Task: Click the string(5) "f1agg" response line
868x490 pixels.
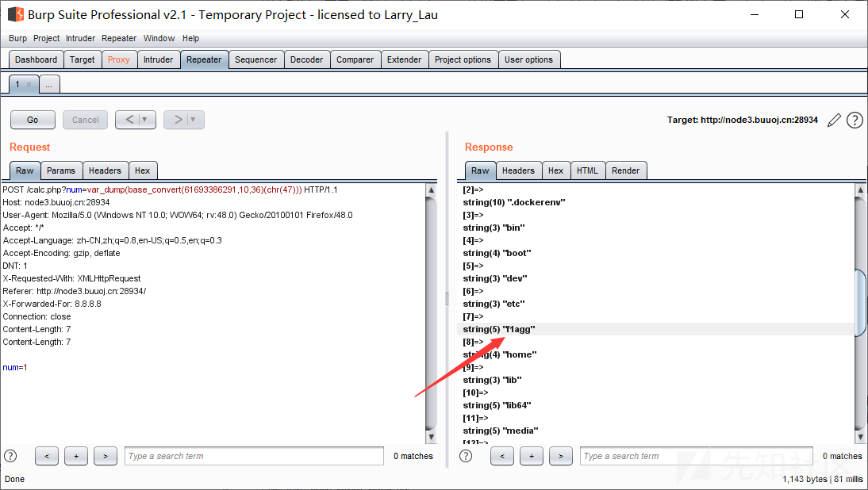Action: click(x=499, y=329)
